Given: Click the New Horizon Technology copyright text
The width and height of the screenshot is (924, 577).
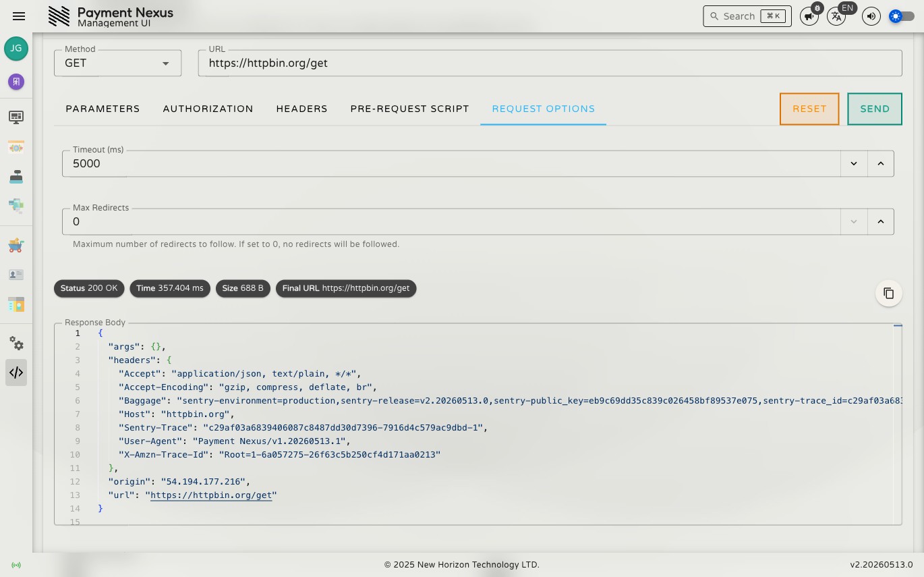Looking at the screenshot, I should [x=462, y=565].
